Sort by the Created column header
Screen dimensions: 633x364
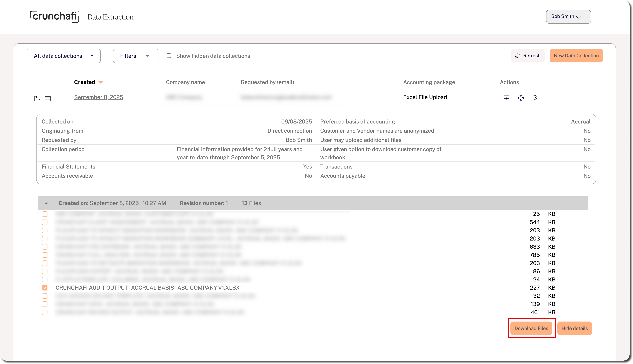(88, 82)
